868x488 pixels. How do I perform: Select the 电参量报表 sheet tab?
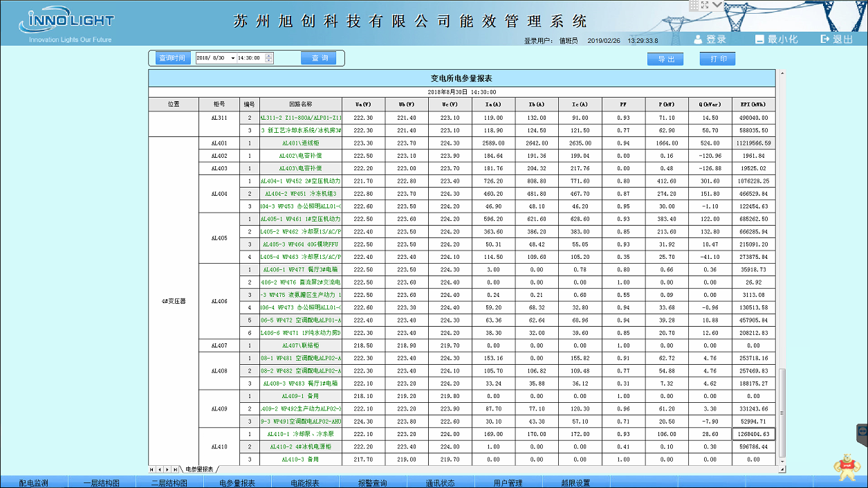tap(199, 469)
